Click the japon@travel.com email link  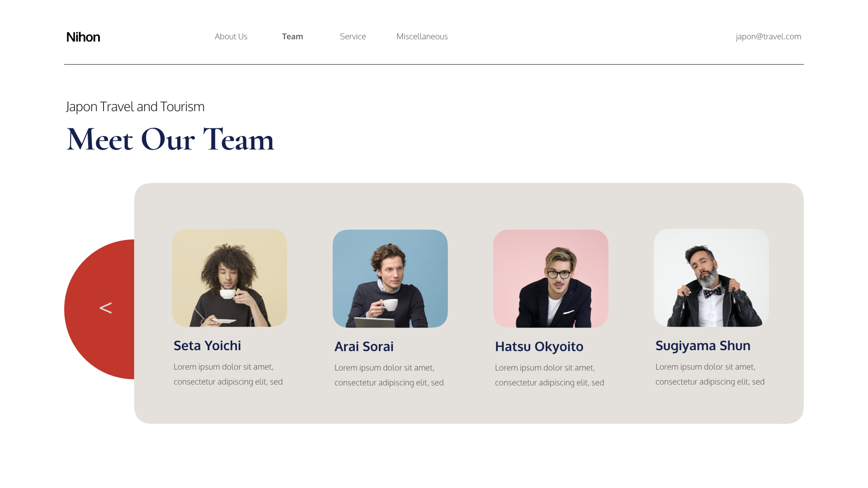coord(768,36)
